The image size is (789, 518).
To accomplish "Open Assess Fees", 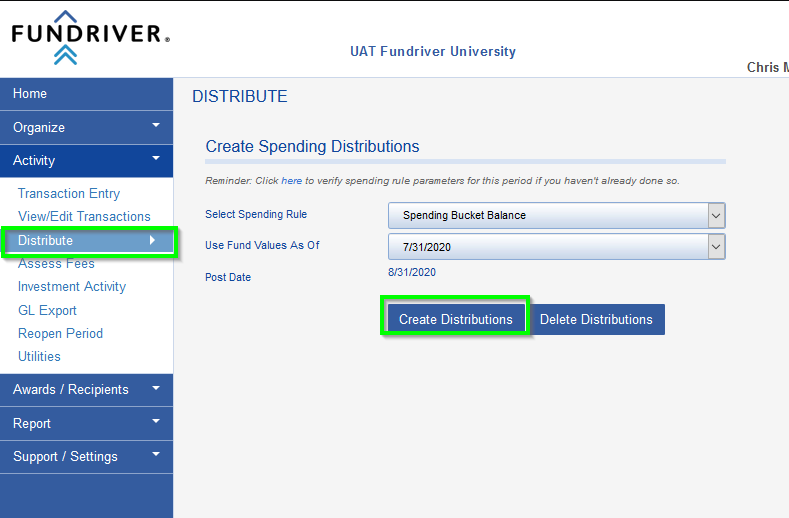I will pyautogui.click(x=56, y=263).
